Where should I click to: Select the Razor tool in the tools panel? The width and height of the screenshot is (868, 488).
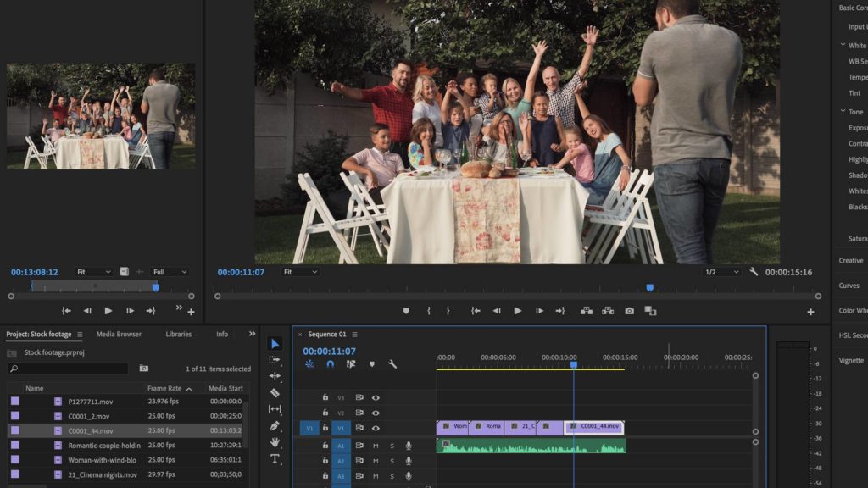(x=275, y=393)
